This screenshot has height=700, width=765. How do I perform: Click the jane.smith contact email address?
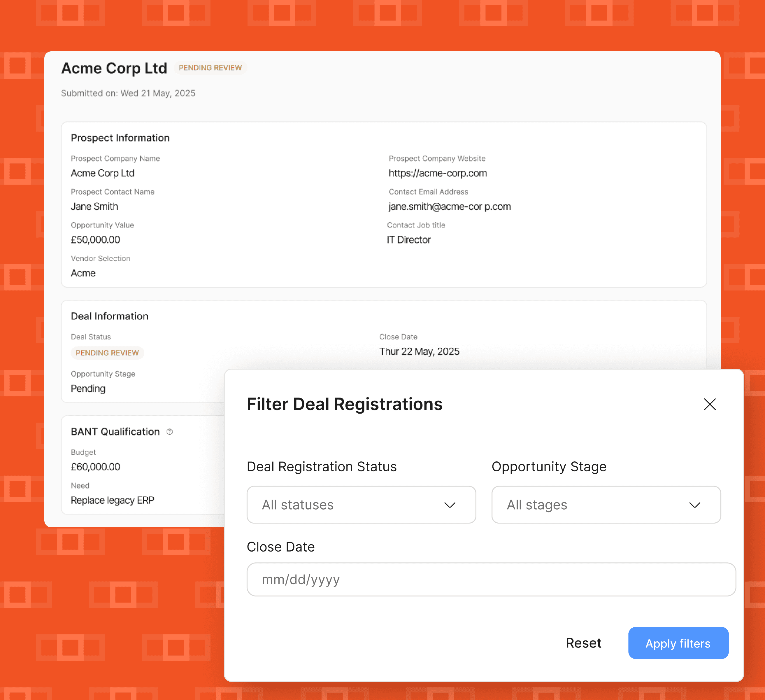pyautogui.click(x=449, y=206)
